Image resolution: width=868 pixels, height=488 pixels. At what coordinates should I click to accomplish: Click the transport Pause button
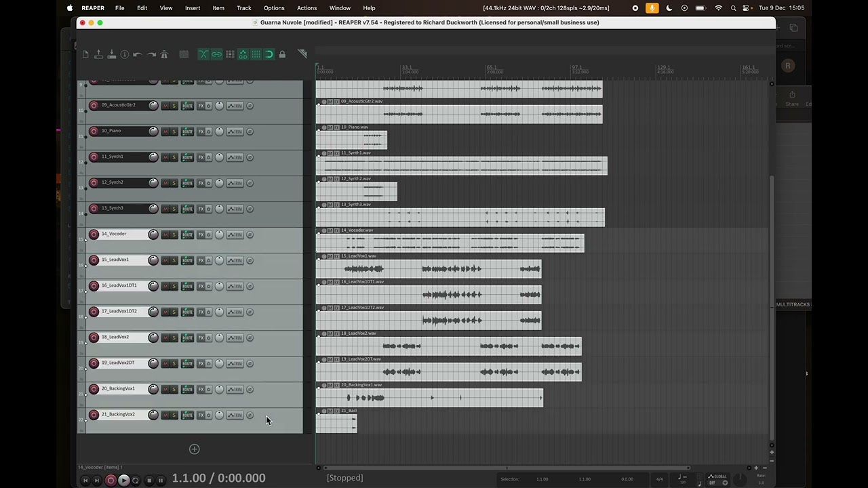[x=161, y=481]
